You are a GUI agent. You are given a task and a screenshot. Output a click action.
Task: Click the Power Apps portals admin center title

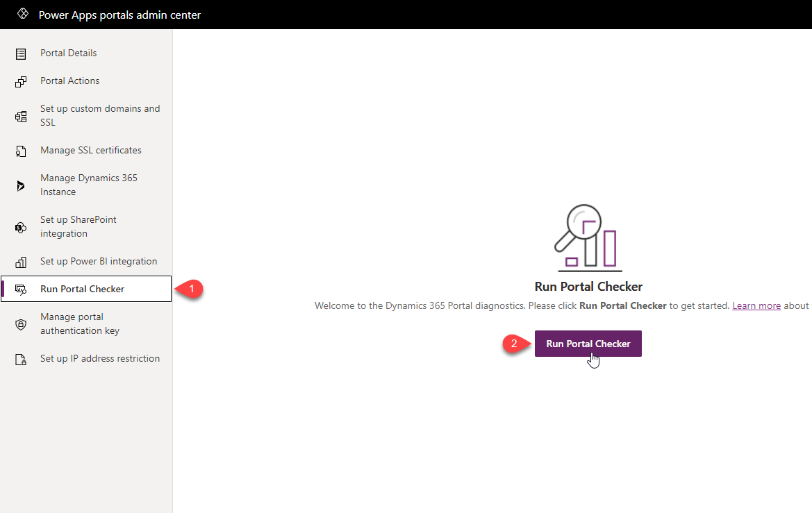click(119, 15)
